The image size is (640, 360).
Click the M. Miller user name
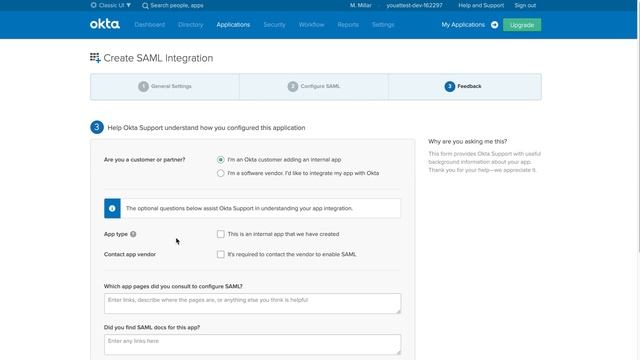360,5
